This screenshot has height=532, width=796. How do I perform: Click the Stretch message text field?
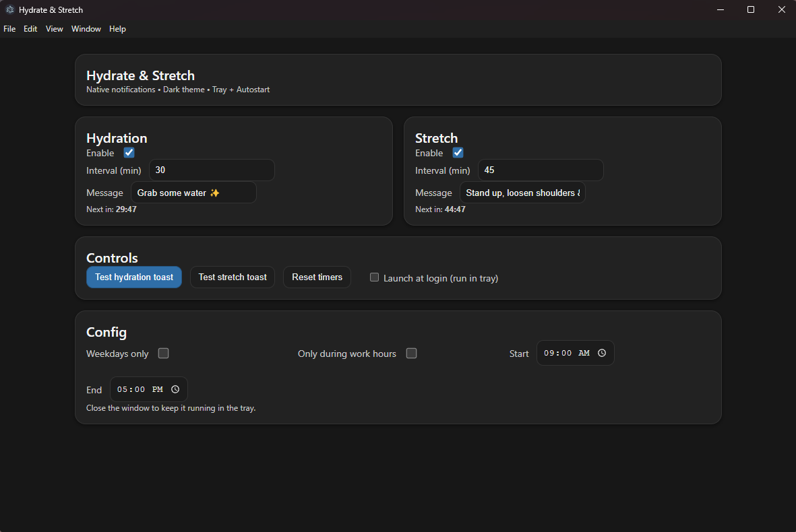(522, 193)
